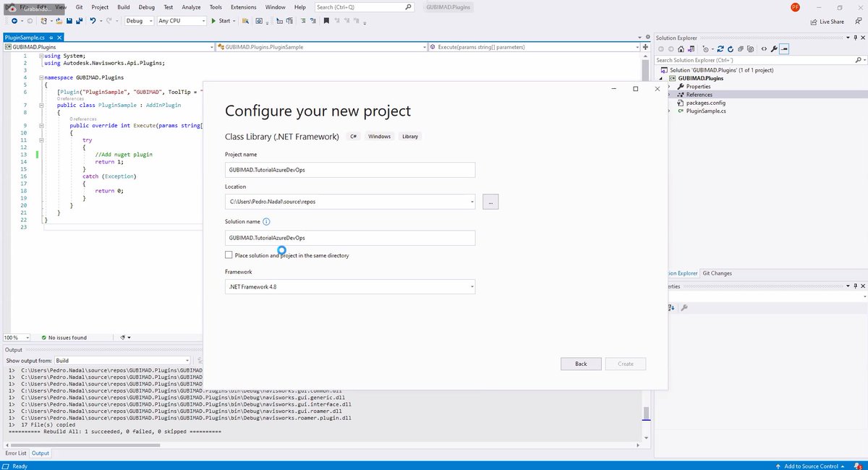Click the split editor plus icon
The image size is (868, 470).
645,47
